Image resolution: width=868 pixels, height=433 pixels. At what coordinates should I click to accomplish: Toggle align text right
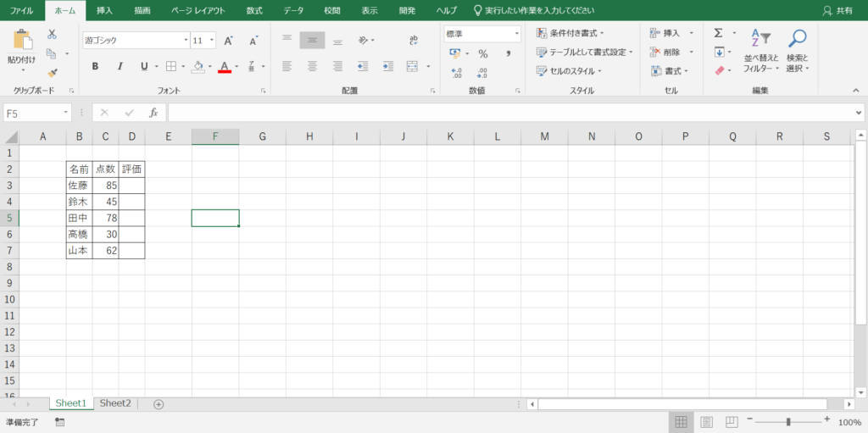tap(337, 66)
